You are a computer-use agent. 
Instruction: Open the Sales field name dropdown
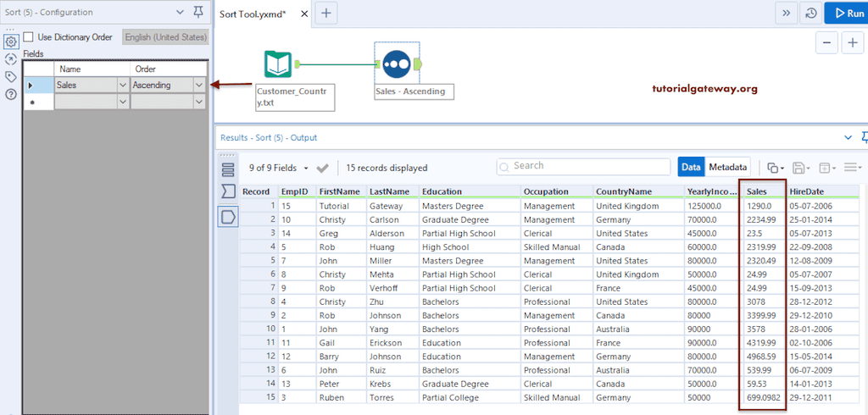(x=122, y=85)
